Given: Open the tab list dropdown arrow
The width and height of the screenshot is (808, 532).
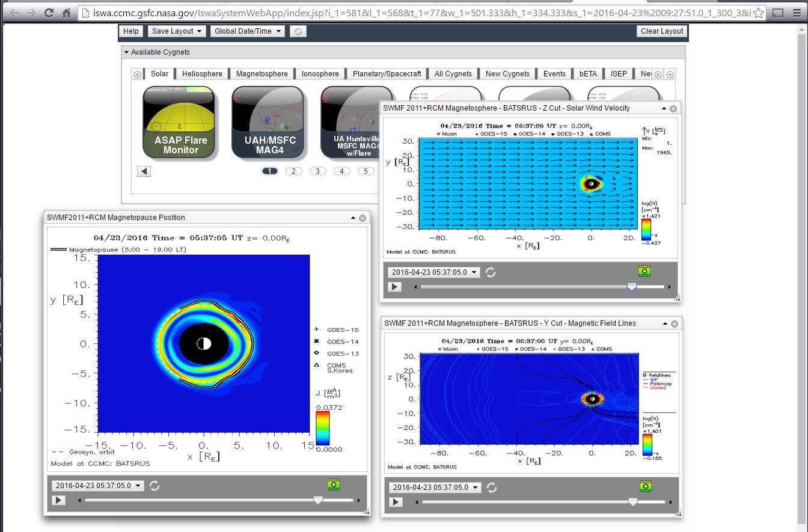Looking at the screenshot, I should [670, 75].
